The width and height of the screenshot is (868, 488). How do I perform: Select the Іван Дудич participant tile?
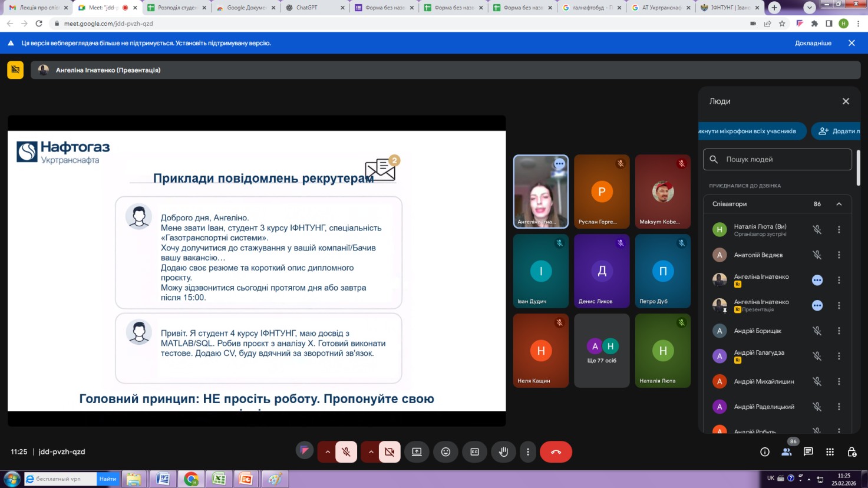click(x=541, y=271)
